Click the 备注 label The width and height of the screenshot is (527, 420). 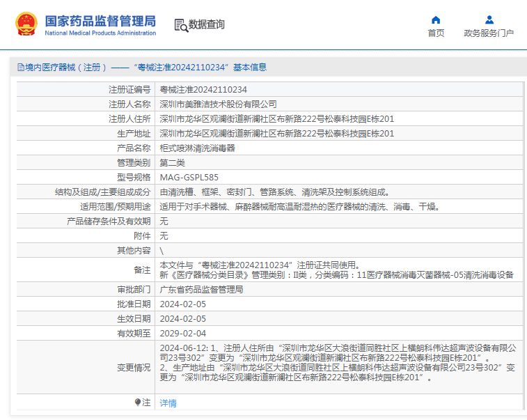(142, 270)
